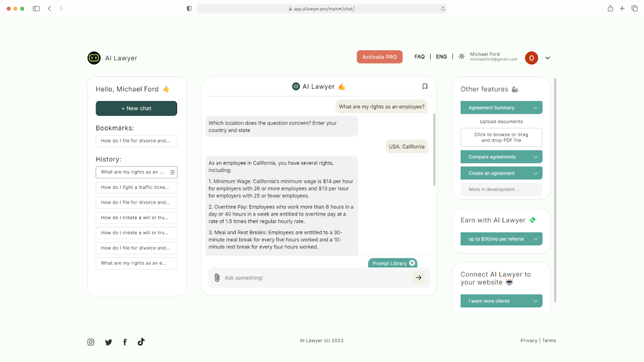This screenshot has height=362, width=644.
Task: Click the PDF upload drop zone
Action: point(501,138)
